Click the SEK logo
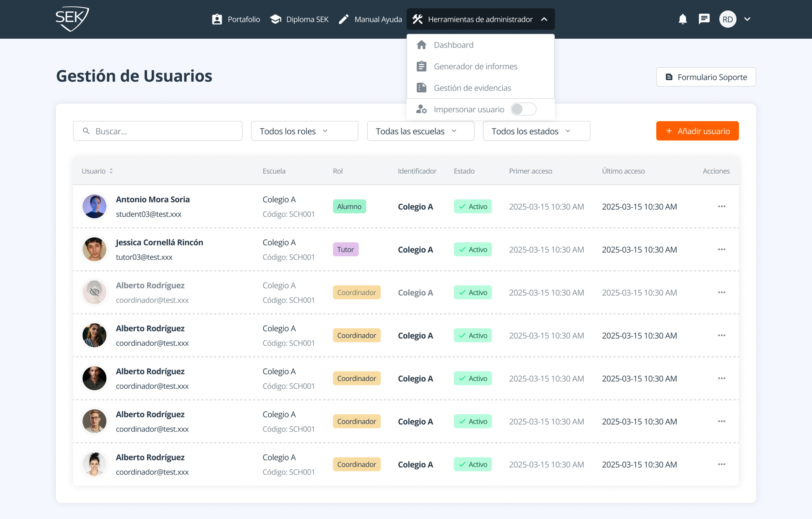812x519 pixels. [72, 19]
